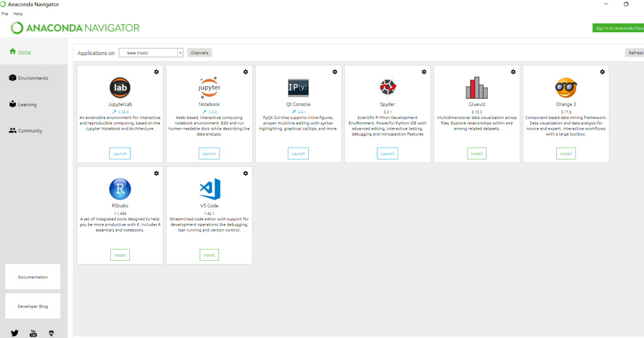Click the Anaconda Navigator logo

75,28
